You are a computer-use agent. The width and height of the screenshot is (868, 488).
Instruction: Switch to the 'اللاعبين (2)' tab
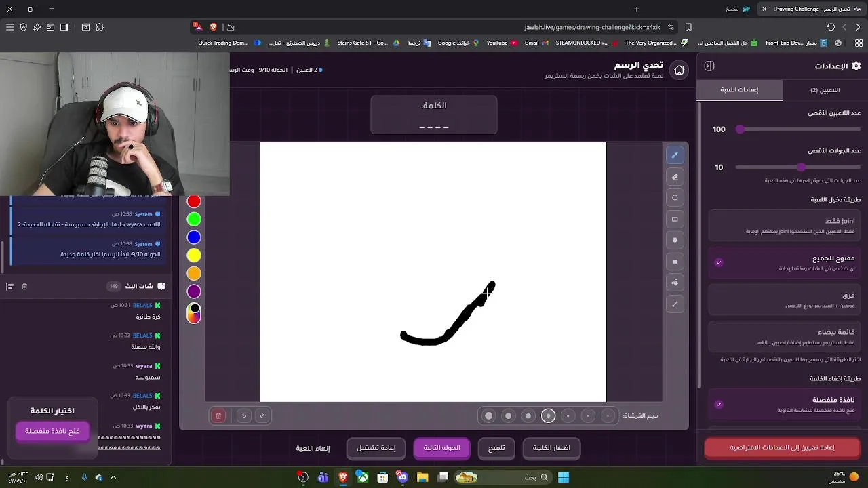click(825, 90)
